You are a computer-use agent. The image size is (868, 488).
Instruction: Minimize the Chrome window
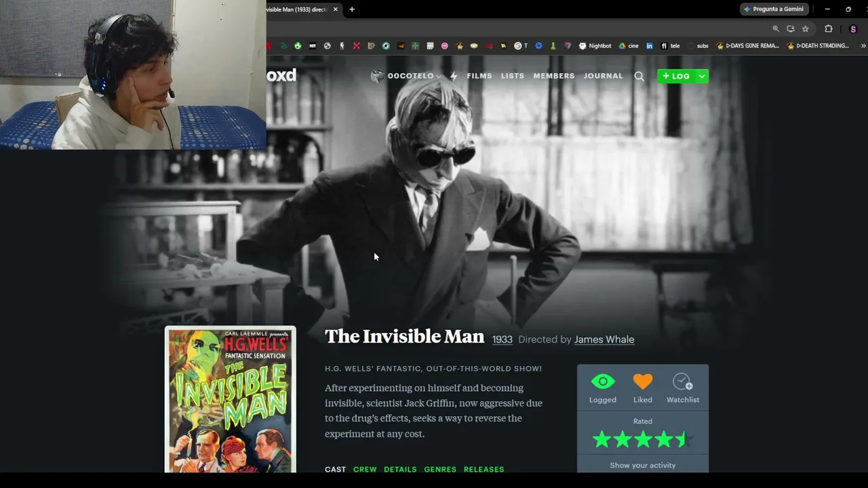[x=827, y=9]
